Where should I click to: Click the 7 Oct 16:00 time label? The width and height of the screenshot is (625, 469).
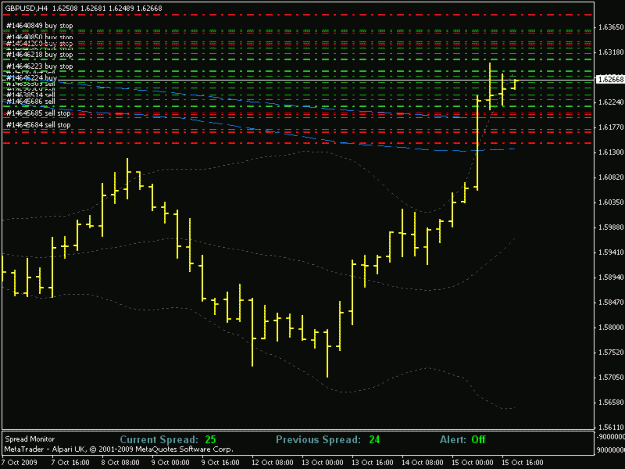pos(70,463)
